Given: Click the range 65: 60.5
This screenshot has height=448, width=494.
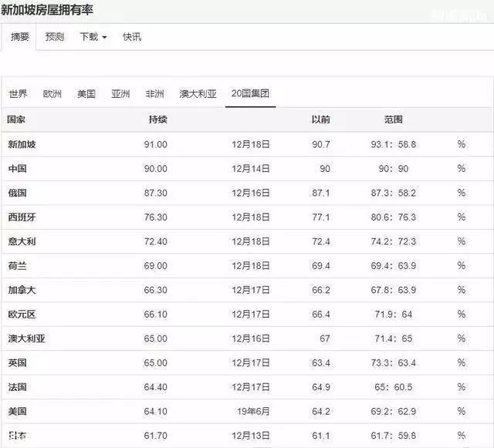Looking at the screenshot, I should 394,387.
